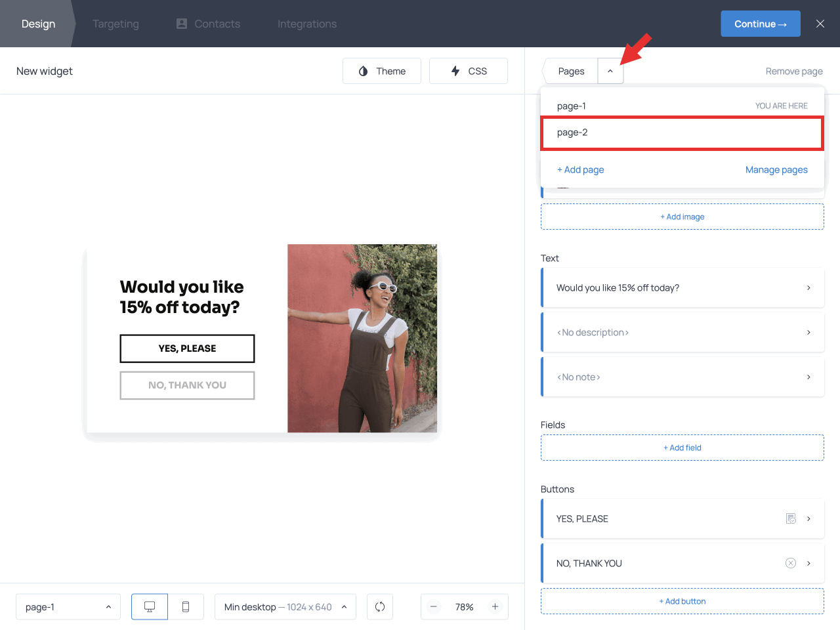Expand the 'Would you like 15% off today?' text row
Image resolution: width=840 pixels, height=630 pixels.
pyautogui.click(x=682, y=287)
